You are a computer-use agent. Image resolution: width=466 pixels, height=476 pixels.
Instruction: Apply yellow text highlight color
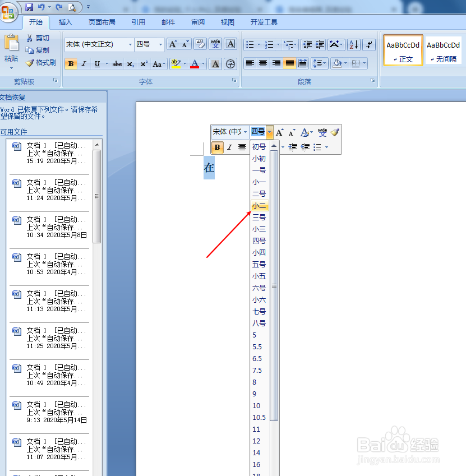(x=176, y=64)
